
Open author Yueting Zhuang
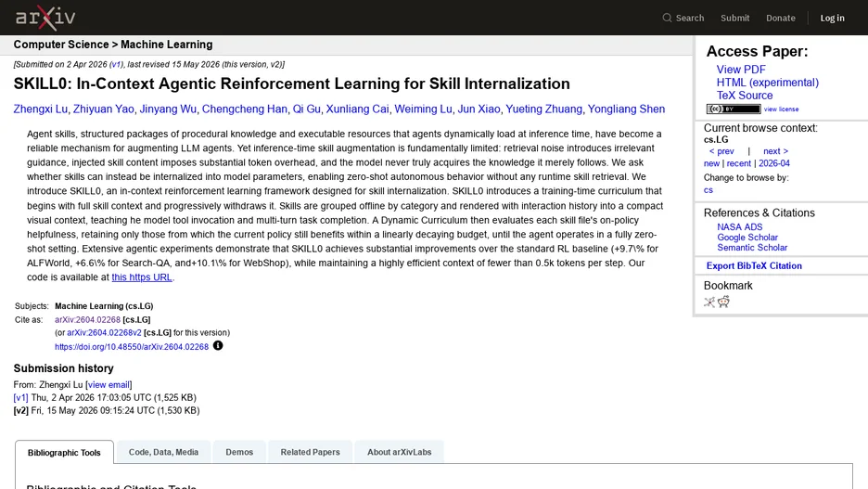pos(543,109)
